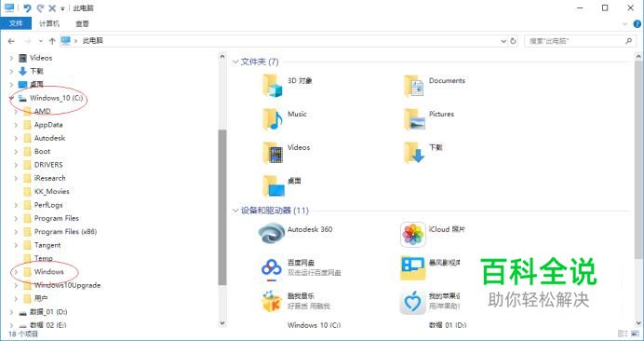This screenshot has height=341, width=644.
Task: Open the recent locations dropdown arrow
Action: pos(40,41)
